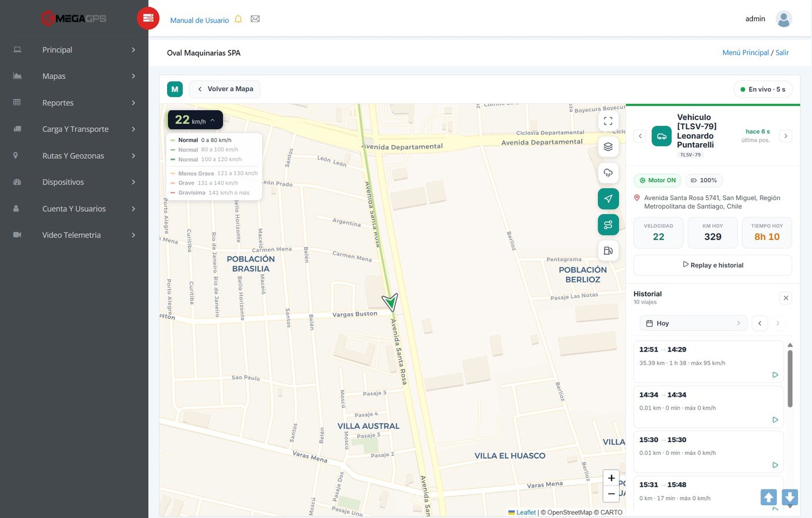Click the blue scroll-down arrow button
The width and height of the screenshot is (812, 518).
(790, 497)
